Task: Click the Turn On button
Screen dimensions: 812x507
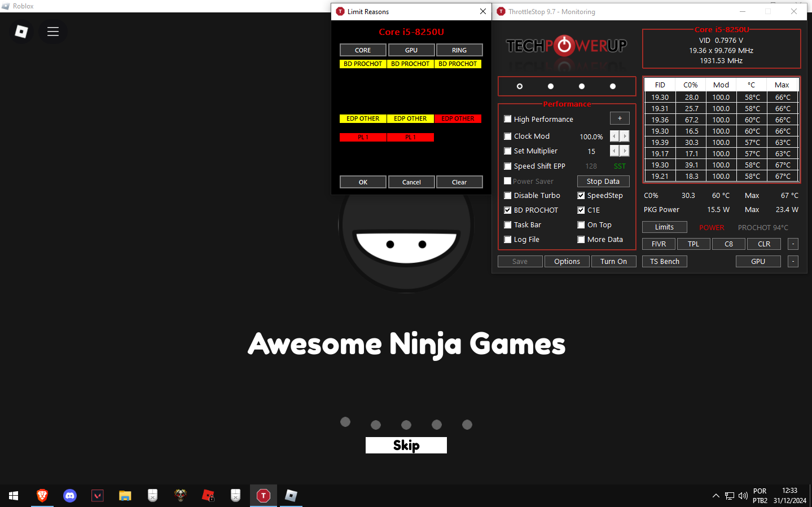Action: 614,261
